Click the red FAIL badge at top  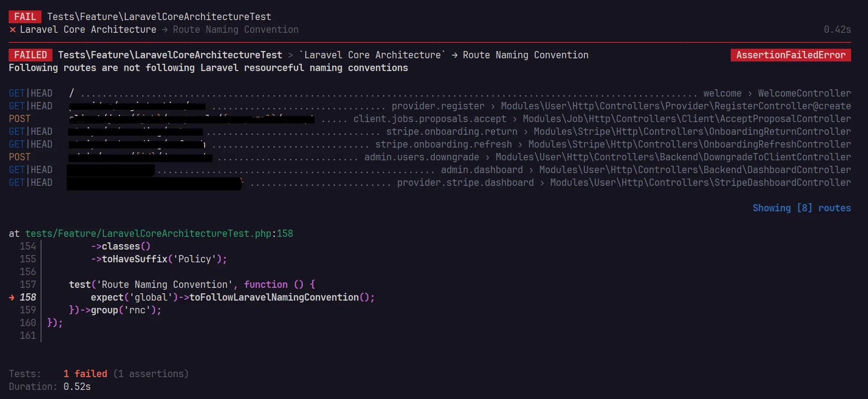tap(25, 17)
